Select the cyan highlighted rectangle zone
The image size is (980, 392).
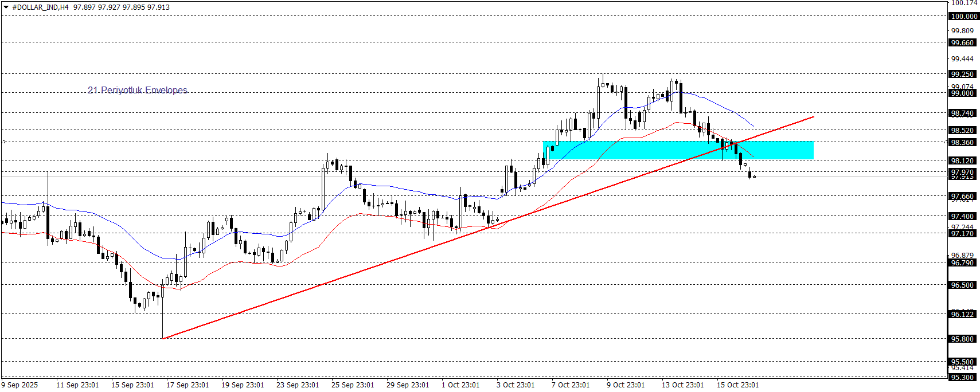[678, 150]
